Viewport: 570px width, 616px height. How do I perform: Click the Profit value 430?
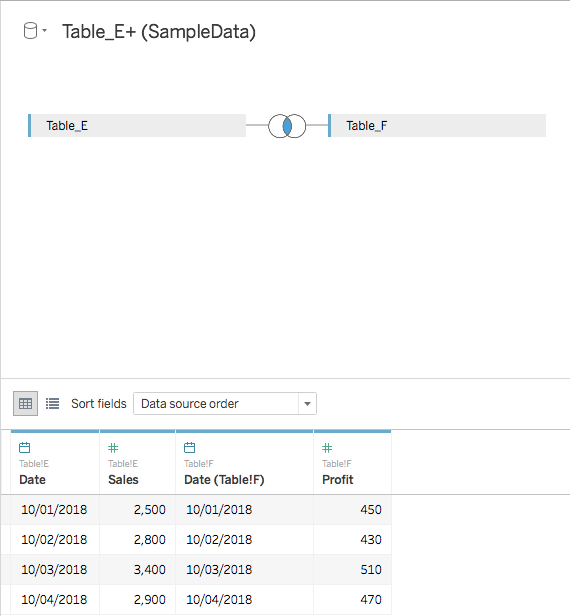click(x=371, y=539)
